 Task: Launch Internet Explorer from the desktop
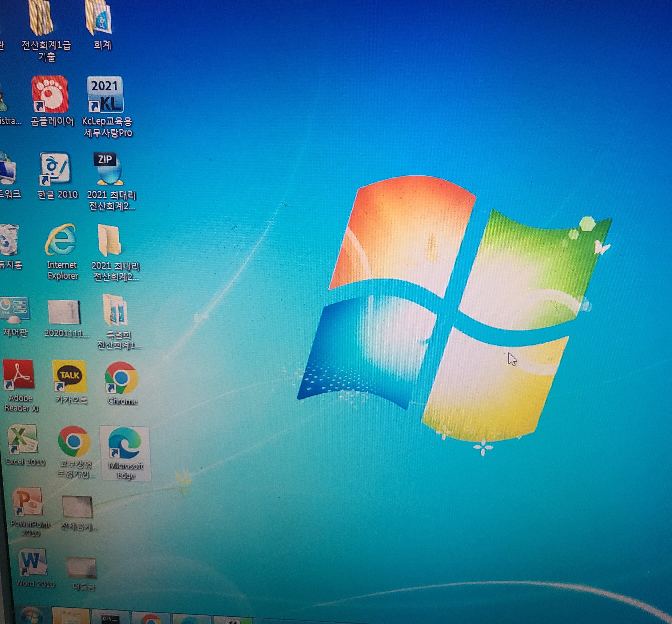62,252
